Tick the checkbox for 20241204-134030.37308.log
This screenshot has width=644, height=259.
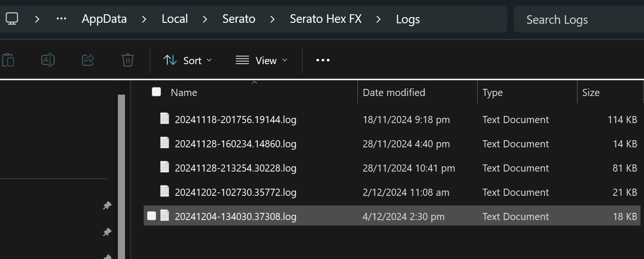152,216
